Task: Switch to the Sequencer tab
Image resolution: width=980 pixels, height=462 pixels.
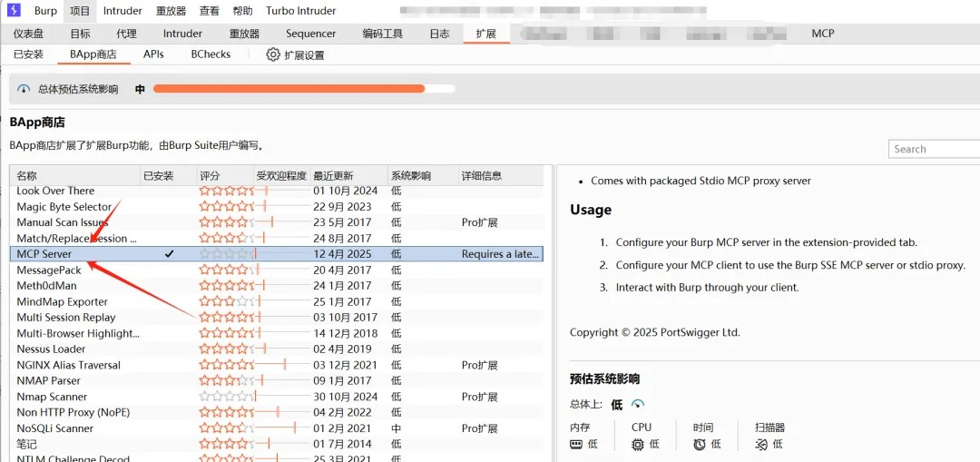Action: (x=310, y=34)
